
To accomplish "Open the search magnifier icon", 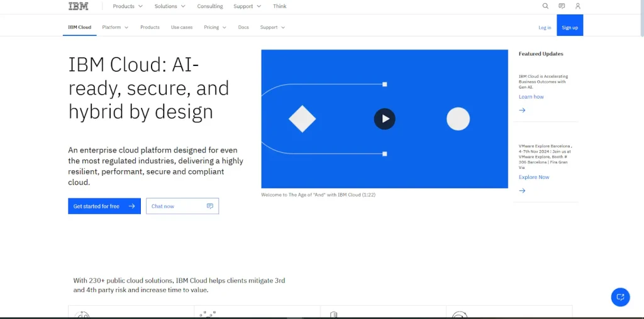I will point(545,6).
